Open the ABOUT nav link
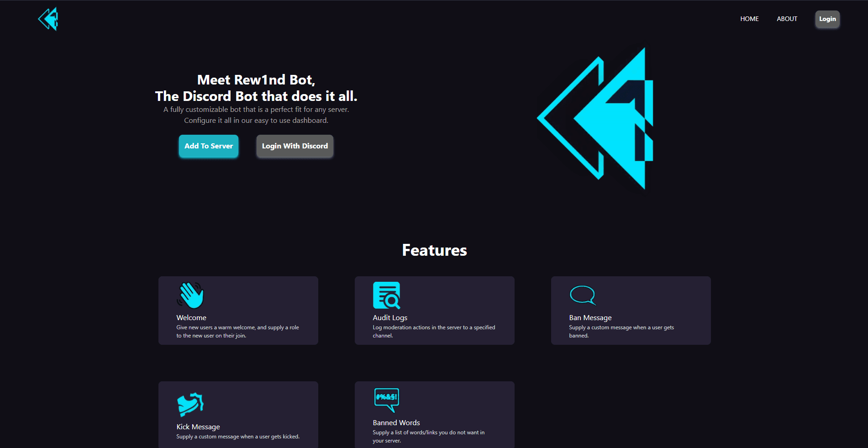Viewport: 868px width, 448px height. [x=787, y=19]
